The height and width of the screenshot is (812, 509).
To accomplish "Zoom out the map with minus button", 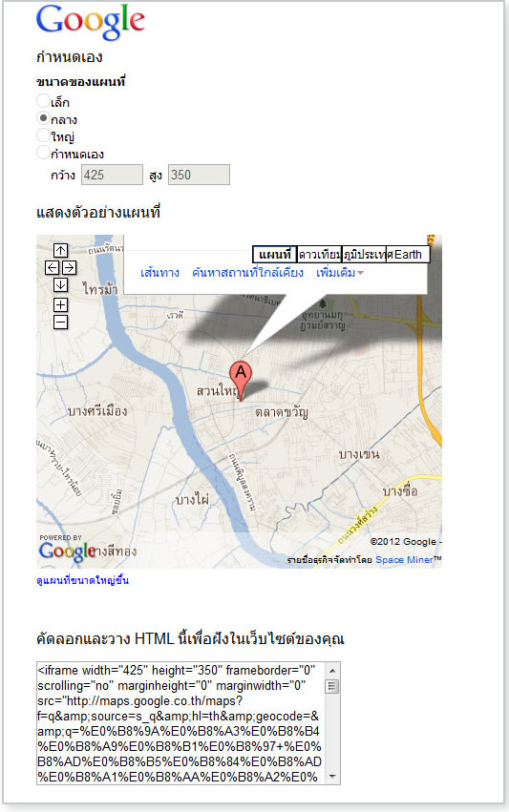I will (x=61, y=323).
